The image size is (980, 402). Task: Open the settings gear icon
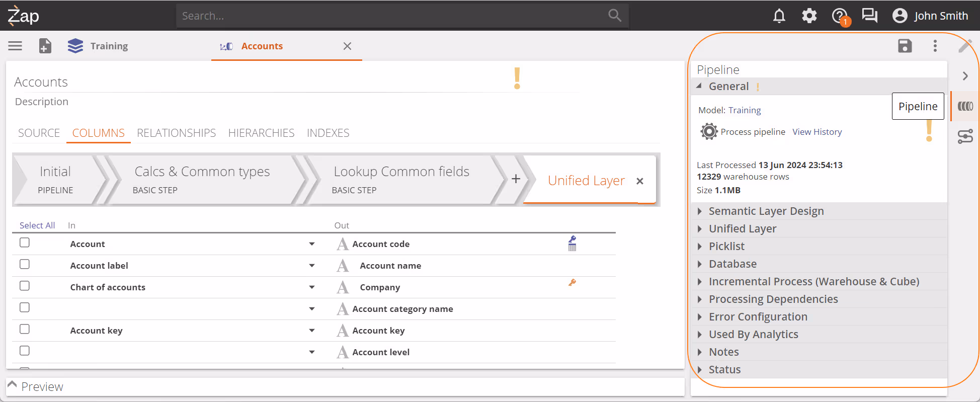coord(809,16)
